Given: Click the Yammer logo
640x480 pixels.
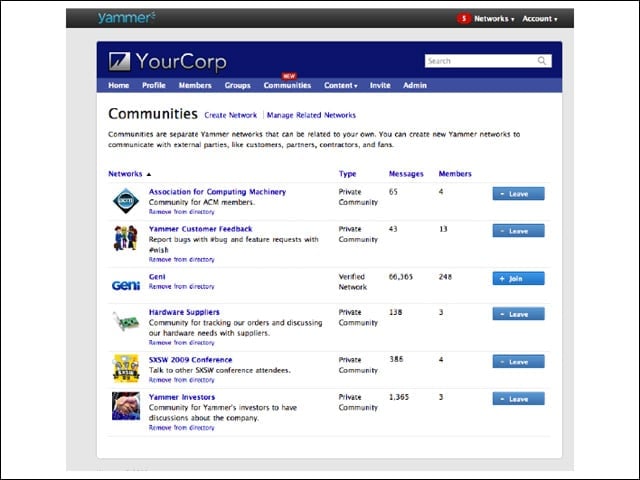Looking at the screenshot, I should coord(127,18).
